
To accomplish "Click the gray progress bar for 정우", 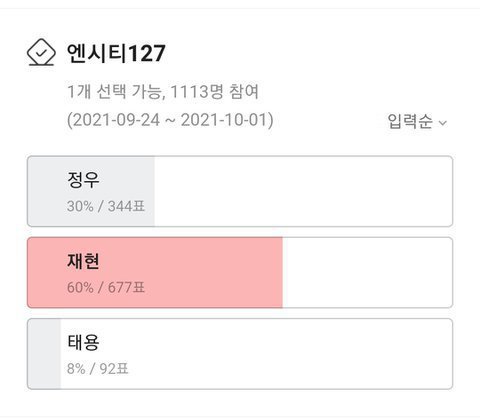I will coord(91,191).
